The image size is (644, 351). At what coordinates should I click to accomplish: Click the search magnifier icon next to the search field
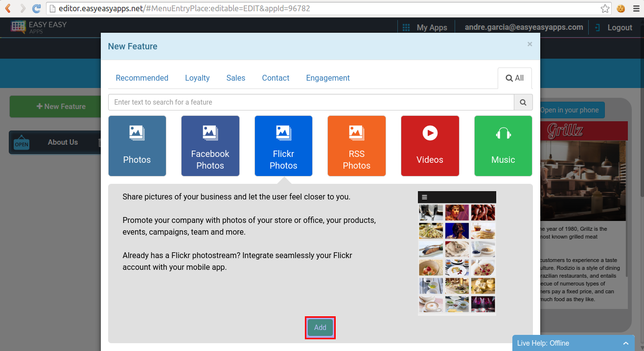click(523, 102)
